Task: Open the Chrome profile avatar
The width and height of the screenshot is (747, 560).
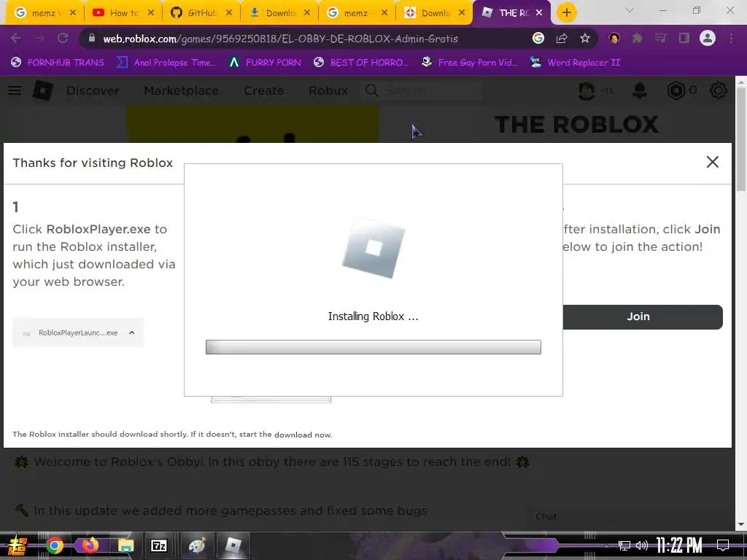Action: (x=708, y=39)
